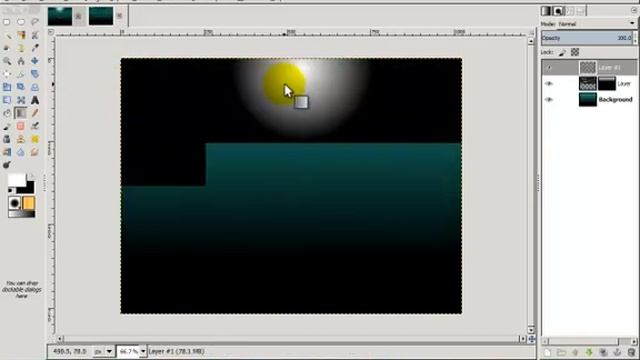Viewport: 640px width, 360px height.
Task: Select the Free Select lasso tool
Action: pyautogui.click(x=35, y=22)
